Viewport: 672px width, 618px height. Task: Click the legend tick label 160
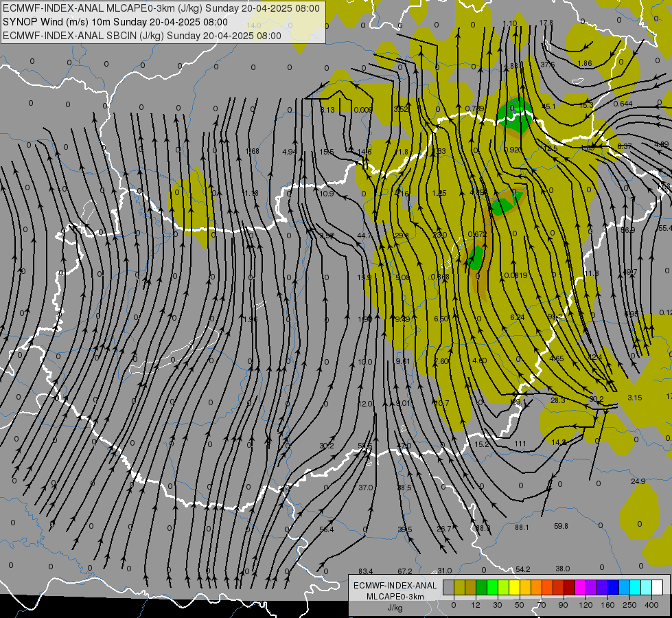tap(607, 605)
